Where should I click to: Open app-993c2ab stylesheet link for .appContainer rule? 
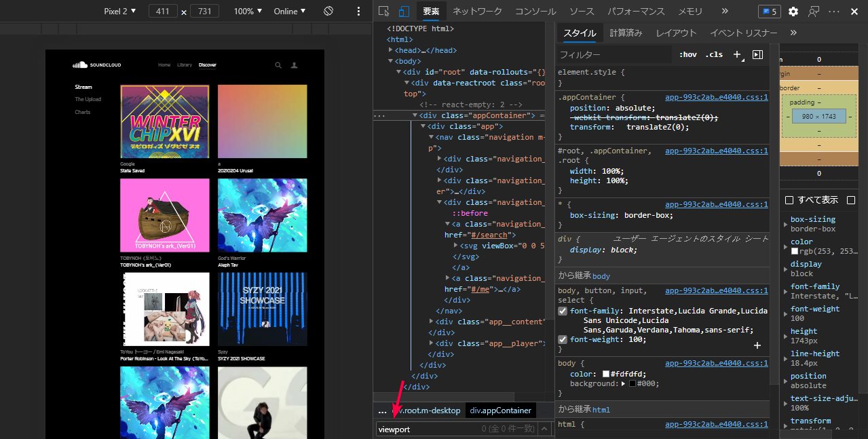(716, 97)
